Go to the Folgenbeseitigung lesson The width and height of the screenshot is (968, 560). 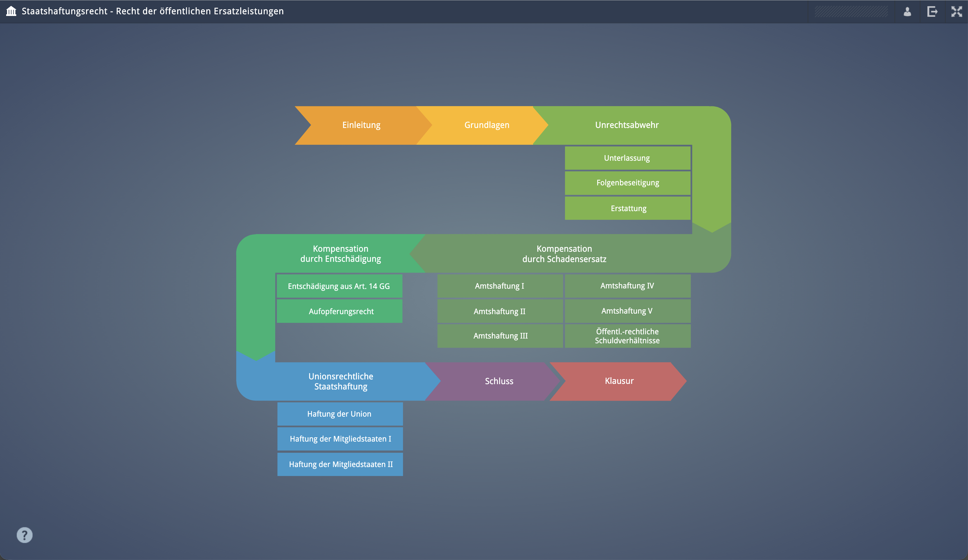pos(627,183)
